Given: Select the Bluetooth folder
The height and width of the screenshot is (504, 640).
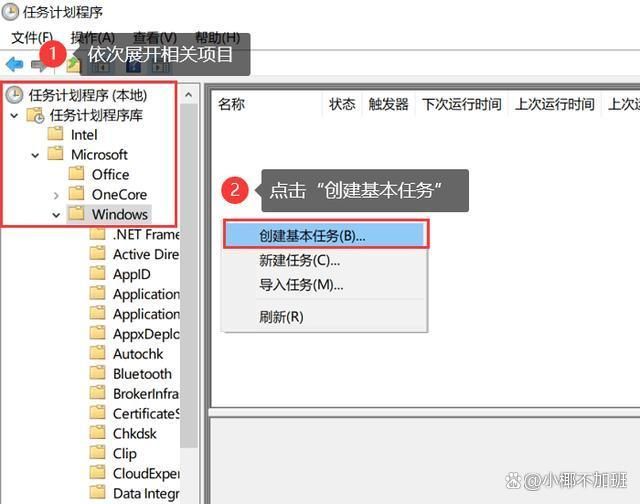Looking at the screenshot, I should 142,374.
